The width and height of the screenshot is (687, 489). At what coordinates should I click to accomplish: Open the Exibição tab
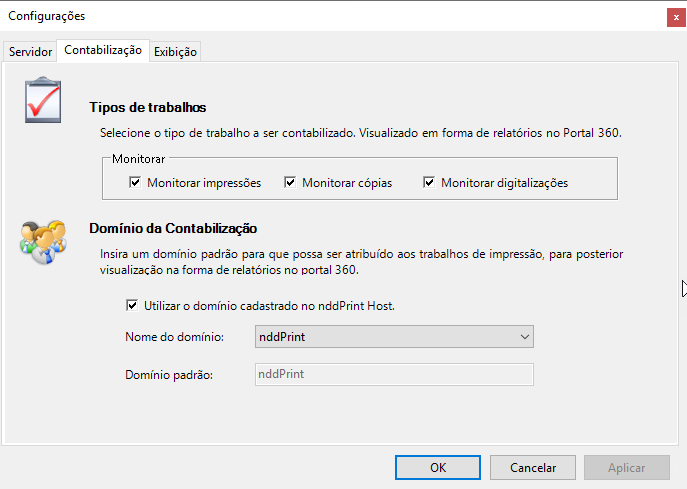point(176,51)
